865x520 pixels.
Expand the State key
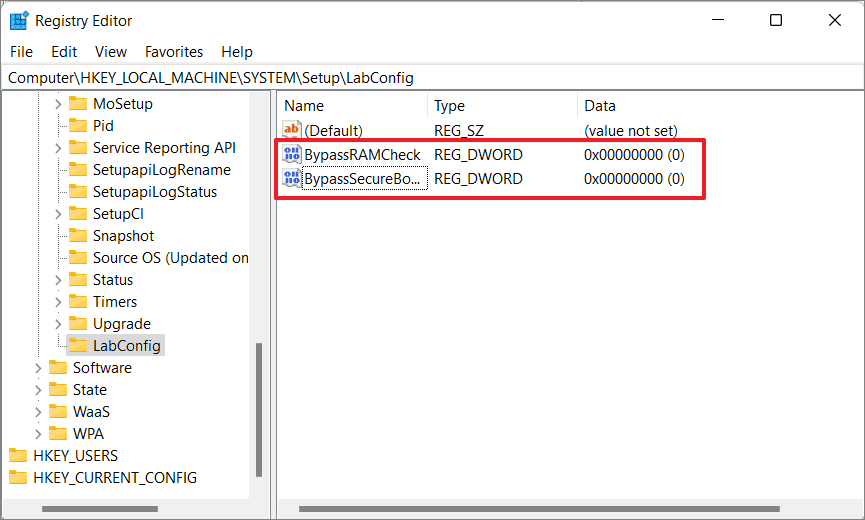click(x=38, y=390)
